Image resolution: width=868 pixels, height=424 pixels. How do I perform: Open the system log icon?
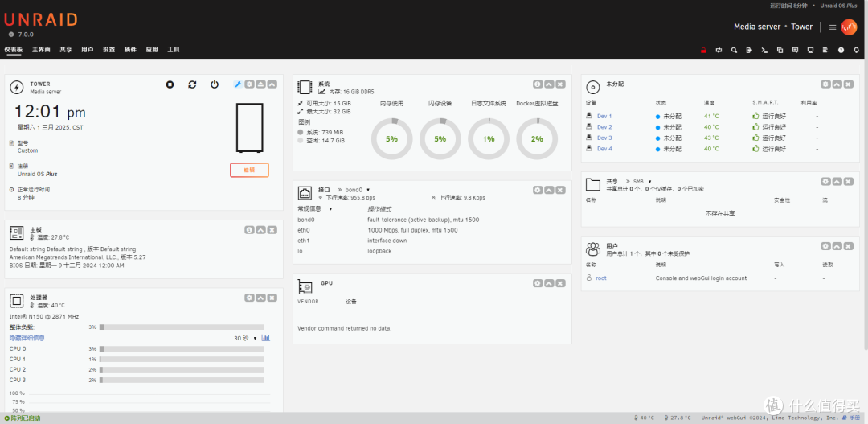point(825,51)
